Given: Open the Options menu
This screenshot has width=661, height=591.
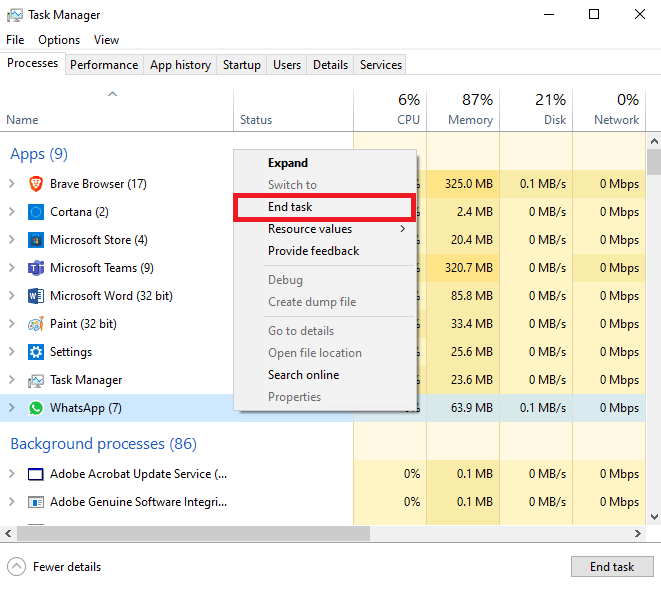Looking at the screenshot, I should (59, 40).
